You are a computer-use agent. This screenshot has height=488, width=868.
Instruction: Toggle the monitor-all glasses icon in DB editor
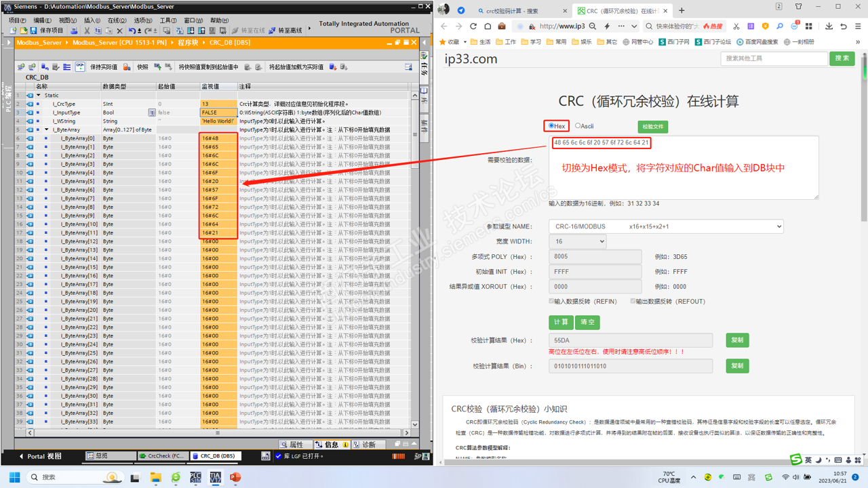click(80, 67)
